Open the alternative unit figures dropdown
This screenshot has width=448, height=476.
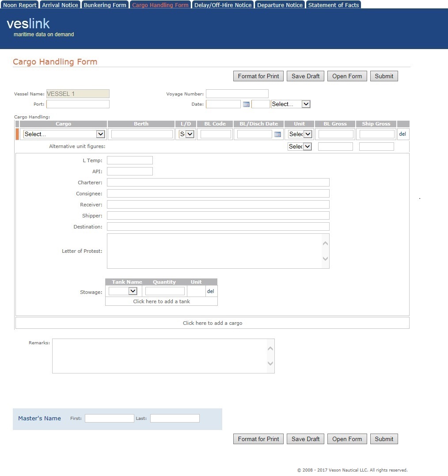300,146
